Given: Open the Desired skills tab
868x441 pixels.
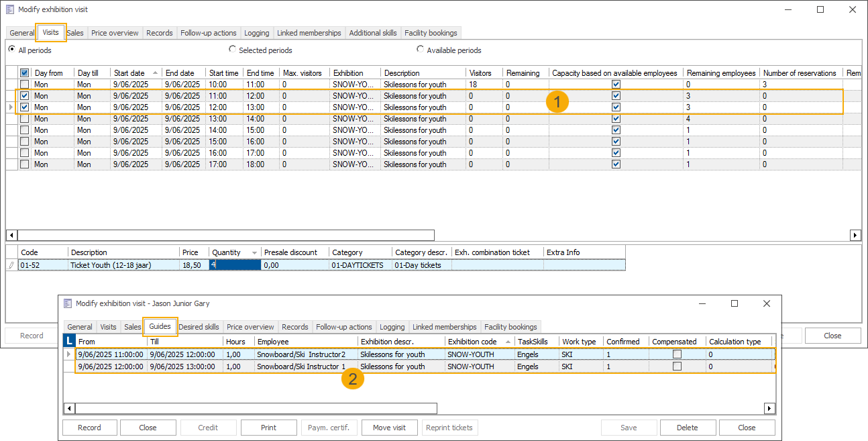Looking at the screenshot, I should 199,327.
